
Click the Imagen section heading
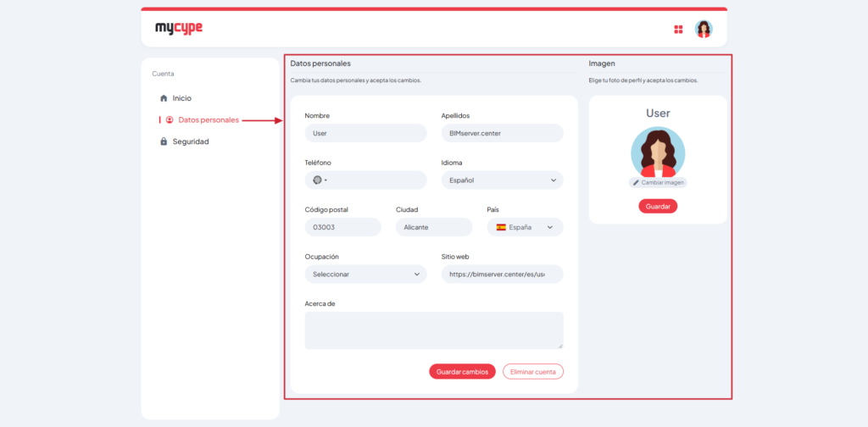coord(602,64)
